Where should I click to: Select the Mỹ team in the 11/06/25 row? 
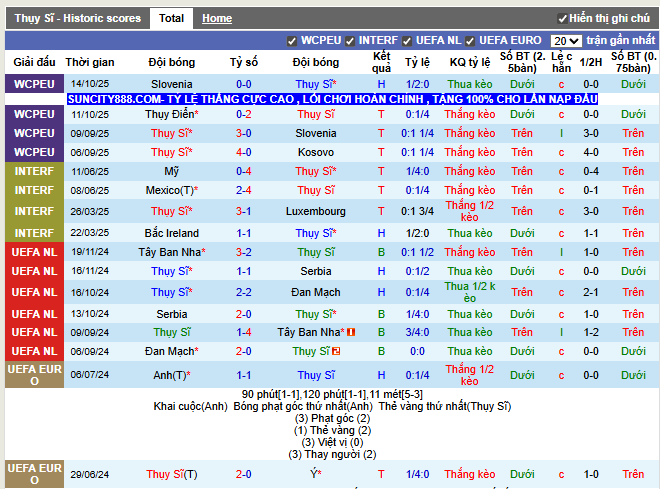(x=172, y=171)
